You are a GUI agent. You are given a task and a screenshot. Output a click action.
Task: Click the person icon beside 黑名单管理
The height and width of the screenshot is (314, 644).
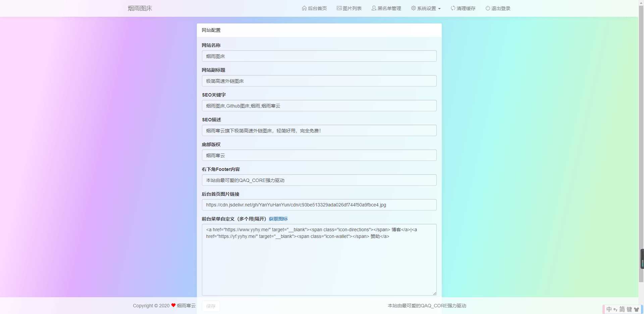point(373,8)
